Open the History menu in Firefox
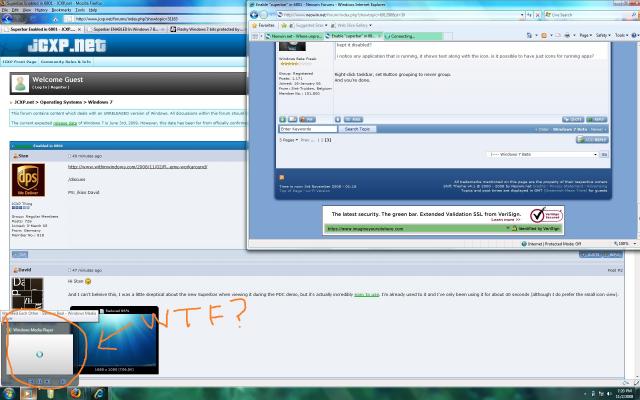640x400 pixels. pyautogui.click(x=41, y=10)
